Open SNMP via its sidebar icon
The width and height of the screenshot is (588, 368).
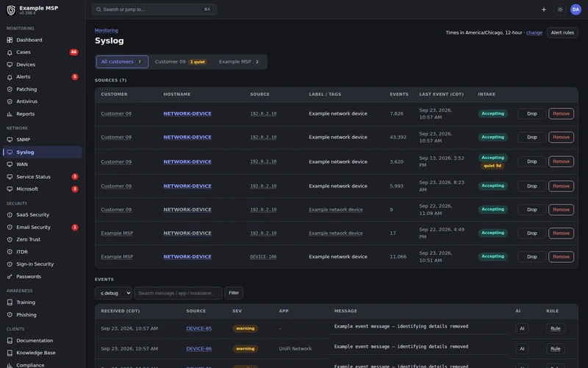point(10,140)
